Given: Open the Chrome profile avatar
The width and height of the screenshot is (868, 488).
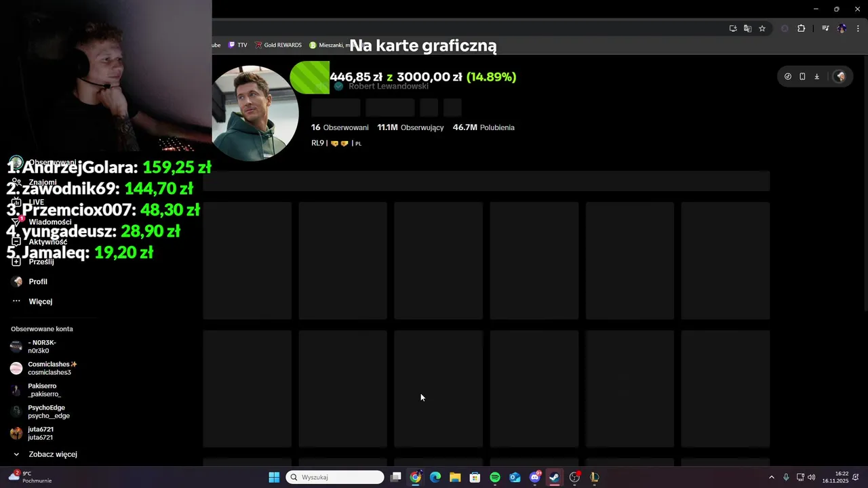Looking at the screenshot, I should pyautogui.click(x=842, y=28).
